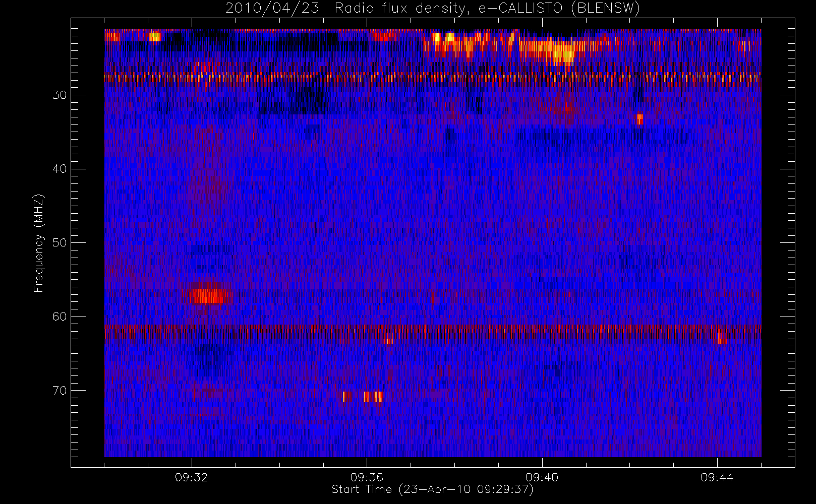Click the small orange spot near 33 MHz at 09:42
816x504 pixels.
[x=639, y=119]
